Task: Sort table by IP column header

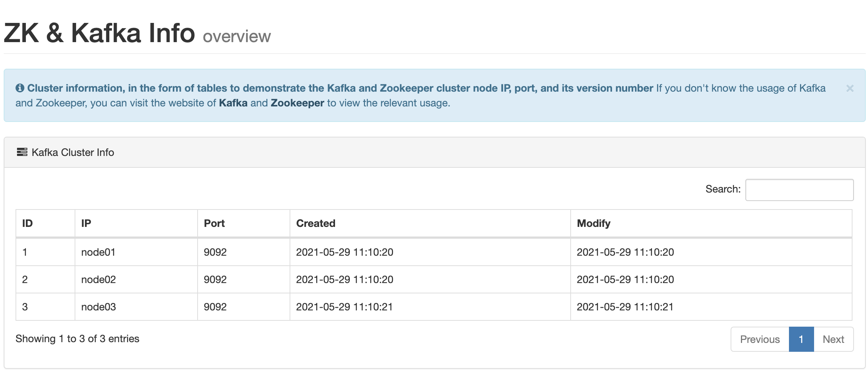Action: click(86, 223)
